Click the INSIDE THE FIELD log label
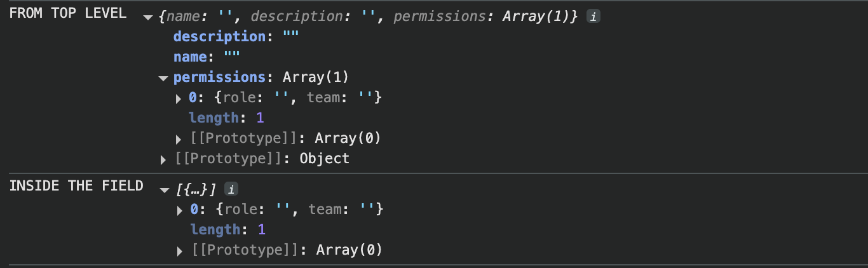Viewport: 868px width, 268px height. (76, 185)
